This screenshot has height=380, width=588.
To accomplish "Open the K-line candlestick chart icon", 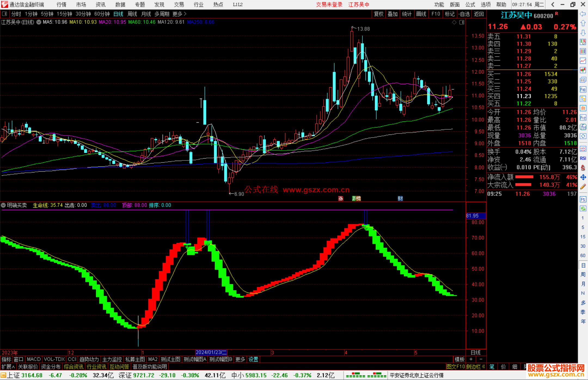I will [583, 70].
